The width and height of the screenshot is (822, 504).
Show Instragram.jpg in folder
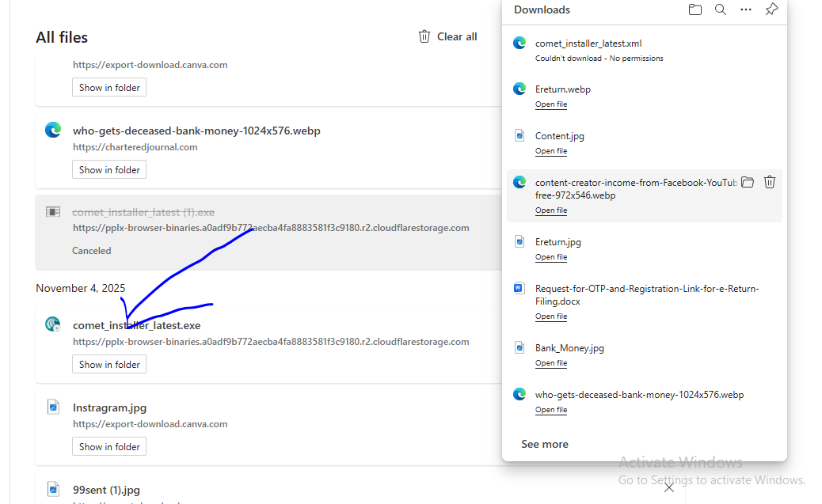click(109, 446)
